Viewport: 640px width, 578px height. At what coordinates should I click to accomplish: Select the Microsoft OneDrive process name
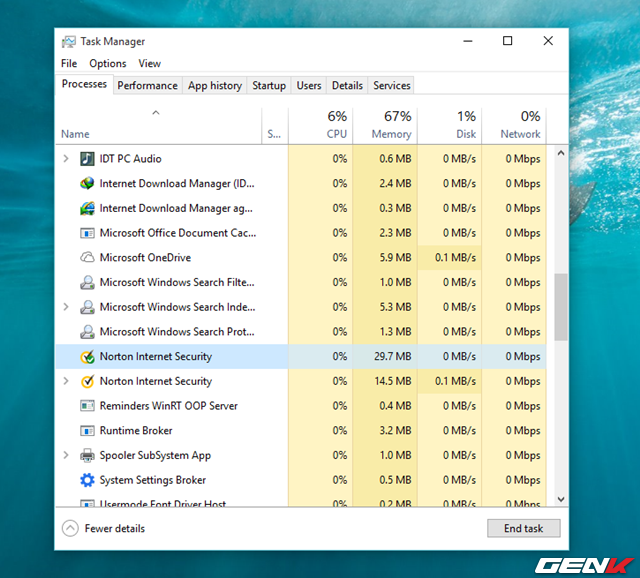tap(145, 258)
